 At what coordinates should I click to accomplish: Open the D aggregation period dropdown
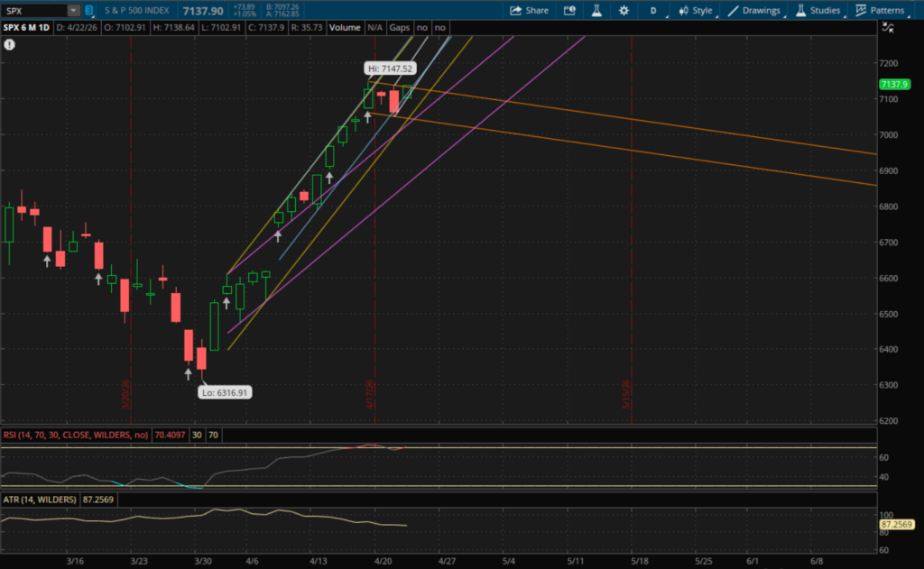[653, 11]
